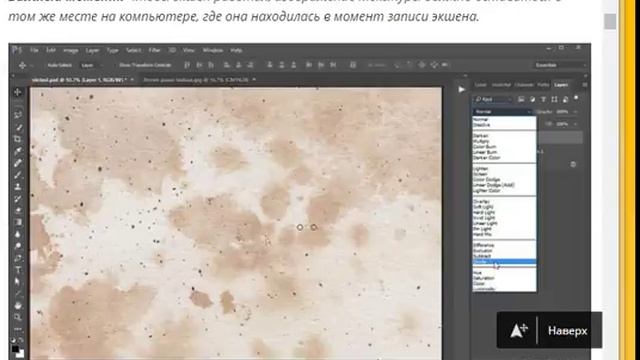Select the Zoom tool

[18, 317]
